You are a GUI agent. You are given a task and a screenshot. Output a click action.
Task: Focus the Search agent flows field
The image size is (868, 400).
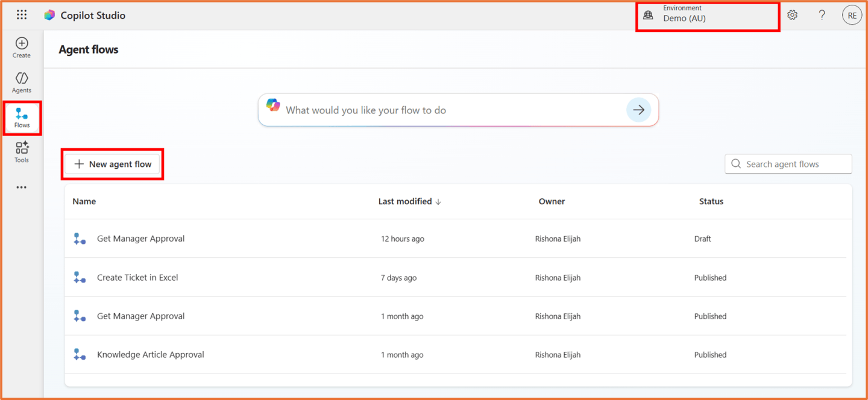click(788, 164)
